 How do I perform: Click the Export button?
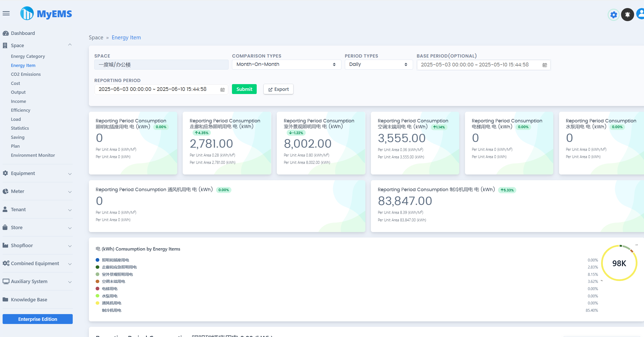pyautogui.click(x=278, y=89)
